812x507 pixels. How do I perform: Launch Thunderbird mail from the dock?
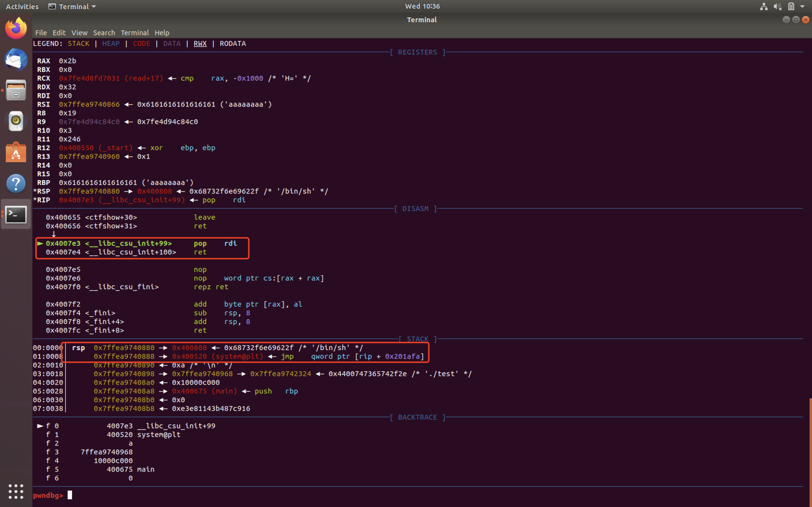16,59
